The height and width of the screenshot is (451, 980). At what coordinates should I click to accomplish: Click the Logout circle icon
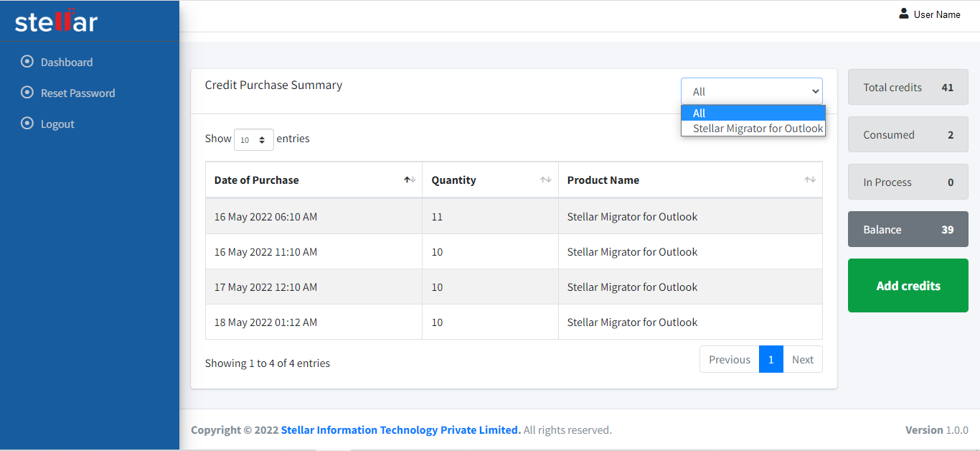[x=27, y=124]
